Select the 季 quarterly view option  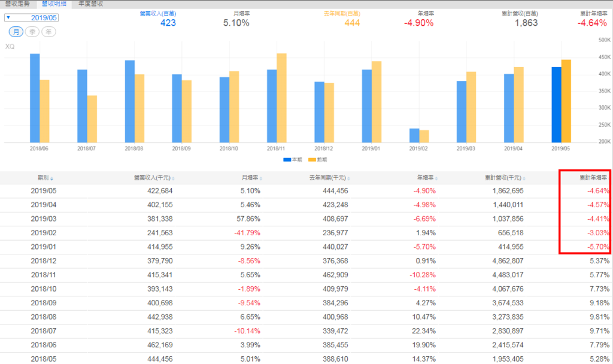32,32
